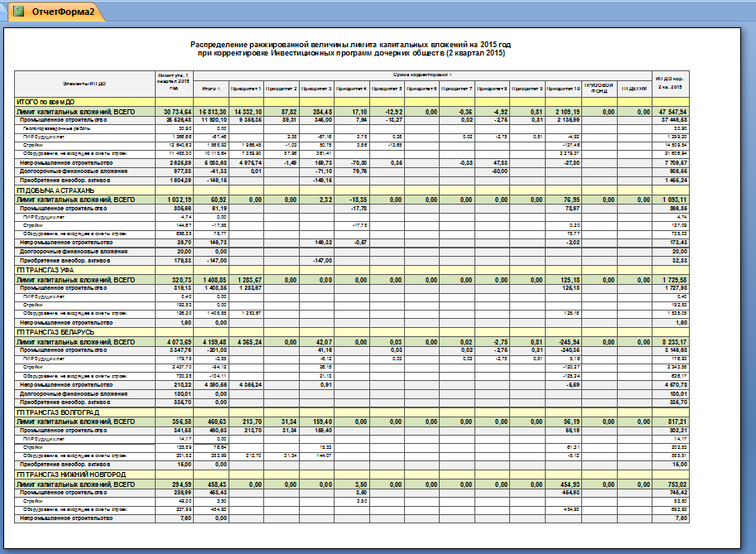Viewport: 756px width, 554px height.
Task: Click the value 30 734,64
Action: tap(177, 112)
